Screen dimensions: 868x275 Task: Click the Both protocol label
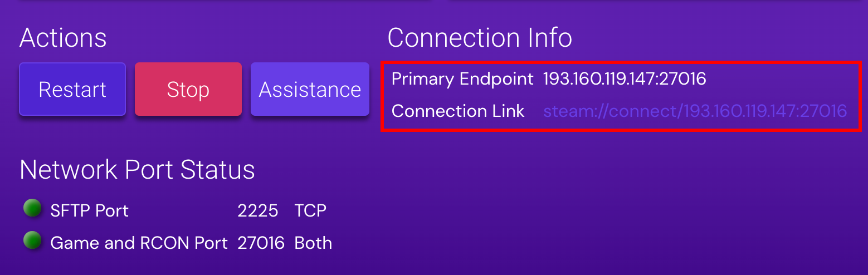(313, 243)
